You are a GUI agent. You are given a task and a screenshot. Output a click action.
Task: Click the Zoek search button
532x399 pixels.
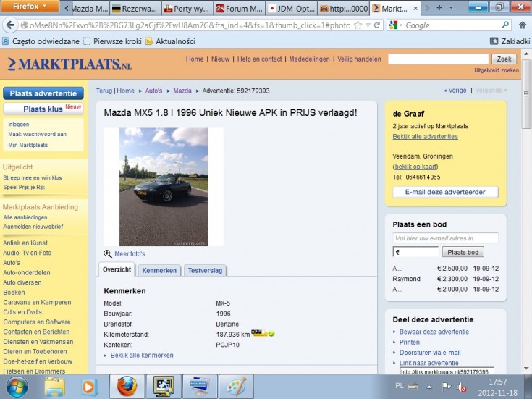504,59
